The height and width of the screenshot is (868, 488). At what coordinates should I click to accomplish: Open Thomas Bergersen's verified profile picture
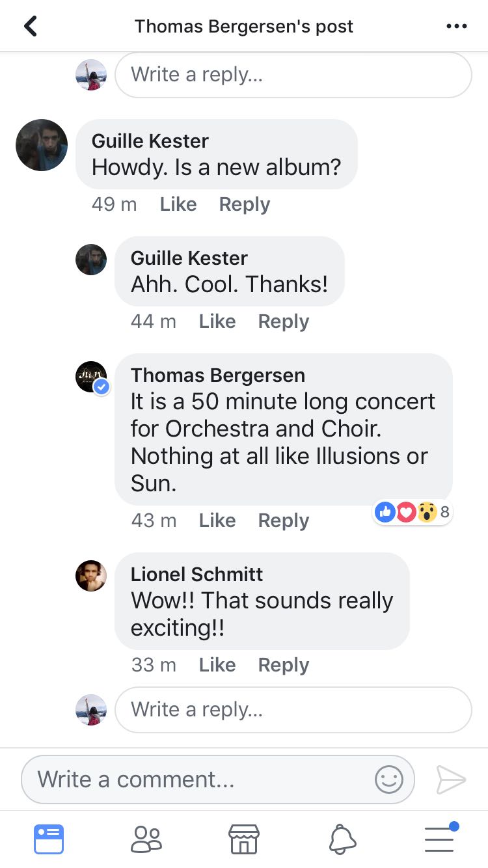click(91, 377)
